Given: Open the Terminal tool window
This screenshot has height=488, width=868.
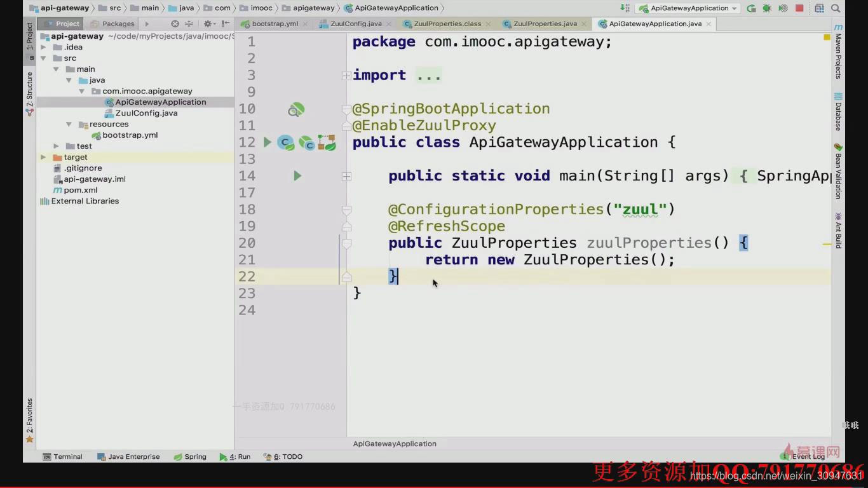Looking at the screenshot, I should [62, 456].
